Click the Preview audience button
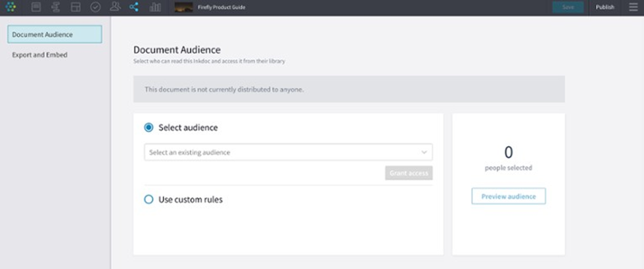This screenshot has width=644, height=269. 508,196
